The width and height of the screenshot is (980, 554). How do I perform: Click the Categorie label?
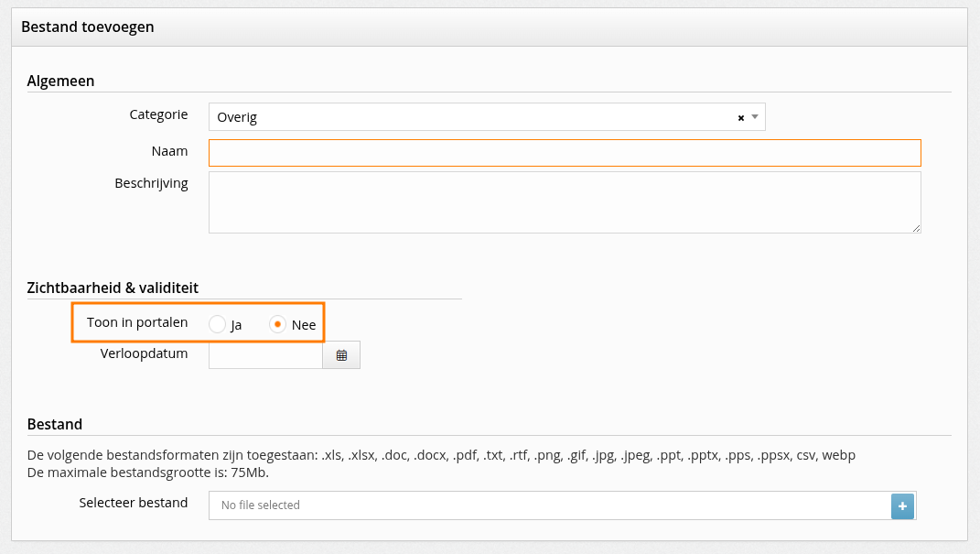click(x=158, y=114)
